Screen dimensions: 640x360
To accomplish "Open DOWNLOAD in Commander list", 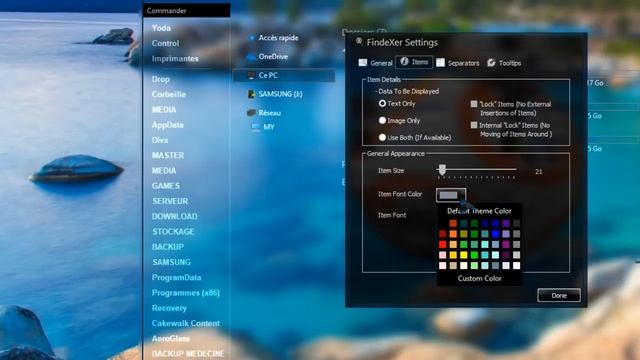I will point(175,216).
